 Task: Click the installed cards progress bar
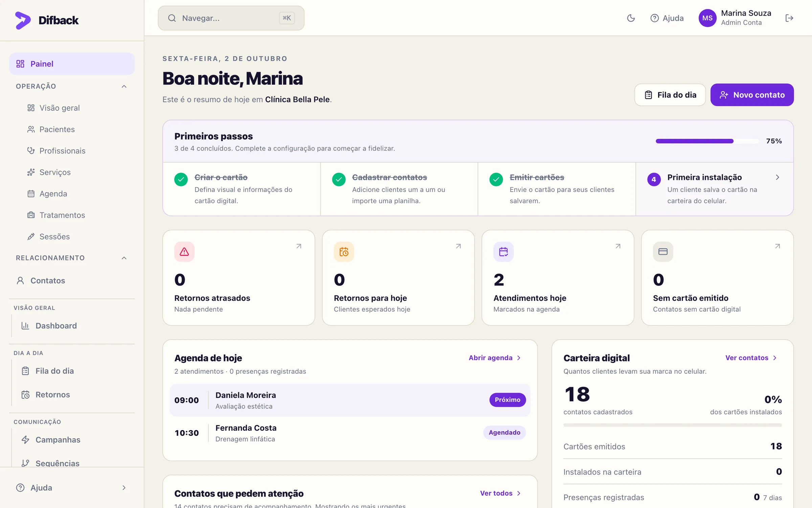673,425
